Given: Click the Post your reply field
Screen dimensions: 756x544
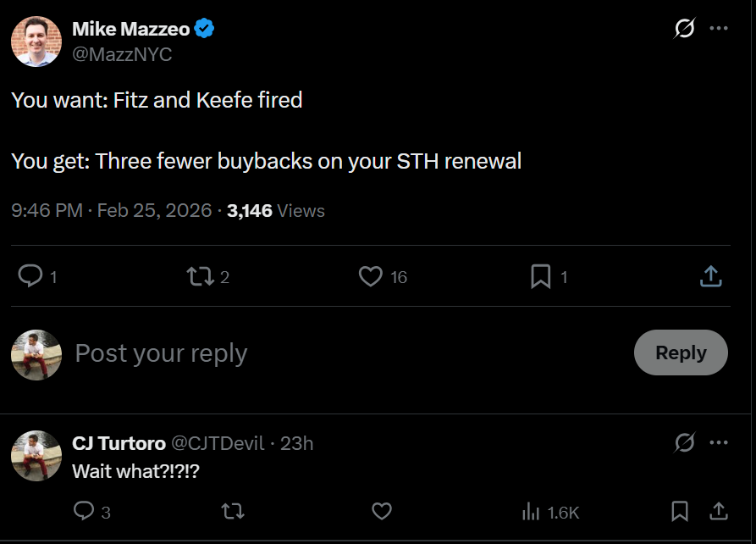Looking at the screenshot, I should (x=339, y=353).
